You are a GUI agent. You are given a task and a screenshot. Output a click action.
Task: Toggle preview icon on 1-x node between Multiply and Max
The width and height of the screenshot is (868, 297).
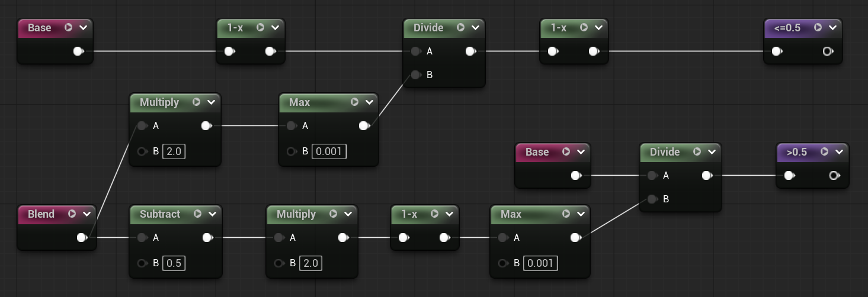coord(435,214)
